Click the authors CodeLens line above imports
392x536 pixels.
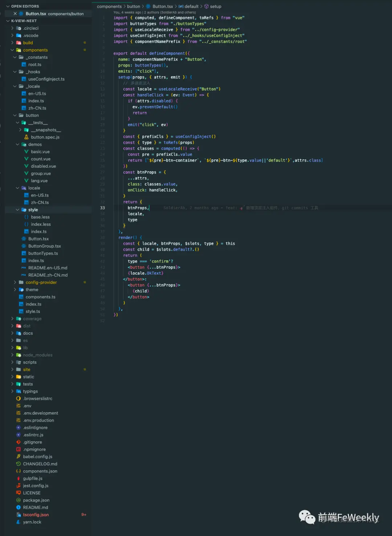(x=155, y=12)
